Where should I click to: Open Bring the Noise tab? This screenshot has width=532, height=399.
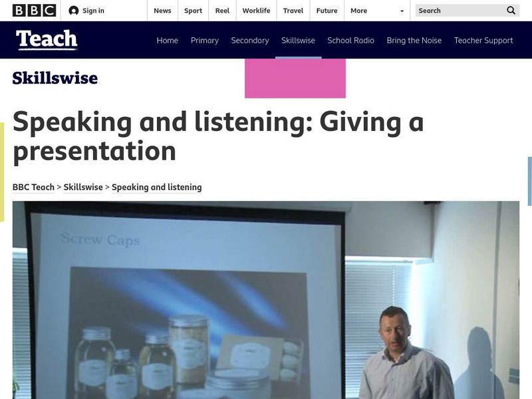[x=414, y=41]
